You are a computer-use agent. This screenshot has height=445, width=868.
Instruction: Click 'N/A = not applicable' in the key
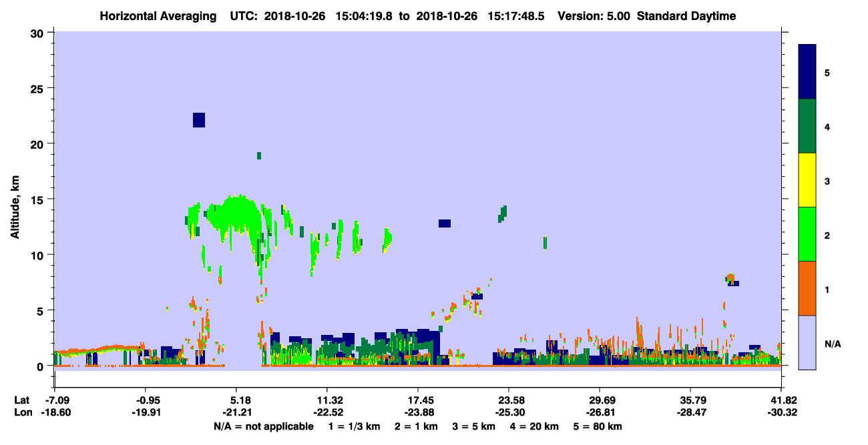point(263,426)
